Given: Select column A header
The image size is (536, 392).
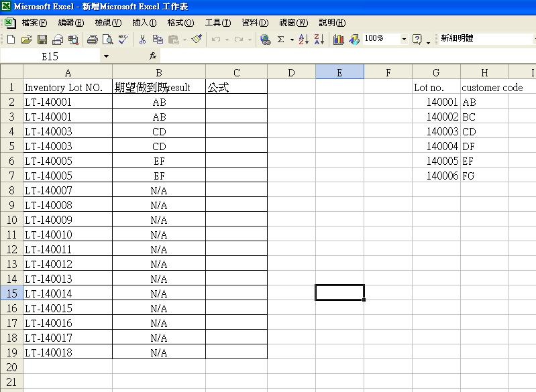Looking at the screenshot, I should coord(68,72).
